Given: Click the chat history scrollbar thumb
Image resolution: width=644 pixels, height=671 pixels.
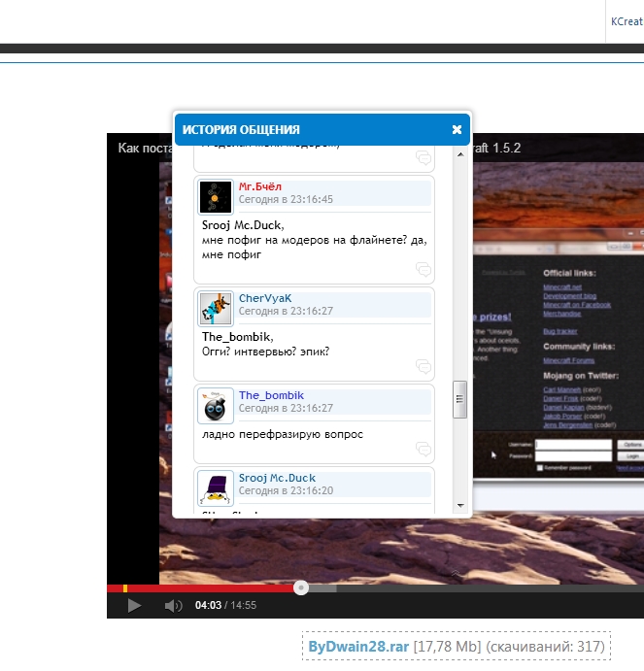Looking at the screenshot, I should click(460, 398).
